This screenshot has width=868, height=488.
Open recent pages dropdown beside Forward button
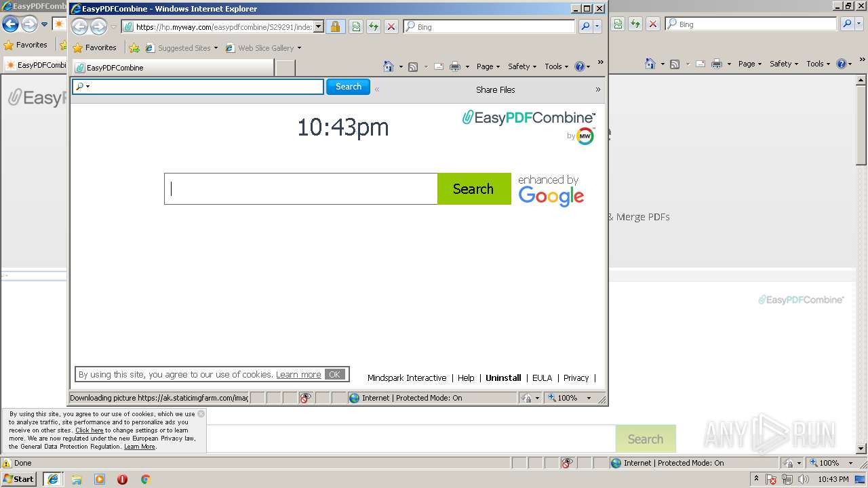click(x=114, y=27)
